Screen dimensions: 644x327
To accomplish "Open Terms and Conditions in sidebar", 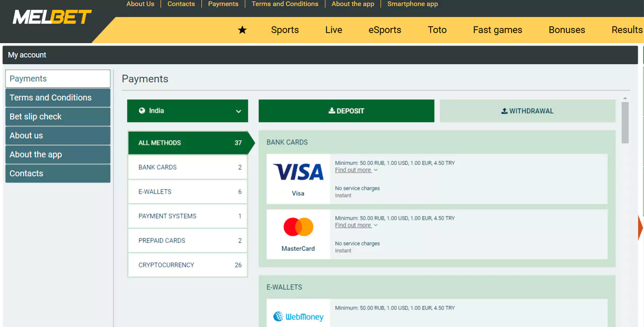I will (58, 97).
